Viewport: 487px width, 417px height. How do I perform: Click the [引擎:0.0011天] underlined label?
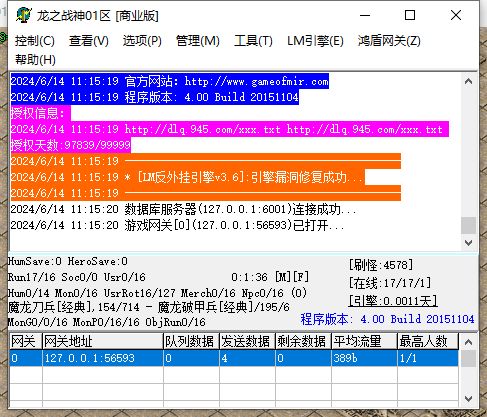[393, 301]
